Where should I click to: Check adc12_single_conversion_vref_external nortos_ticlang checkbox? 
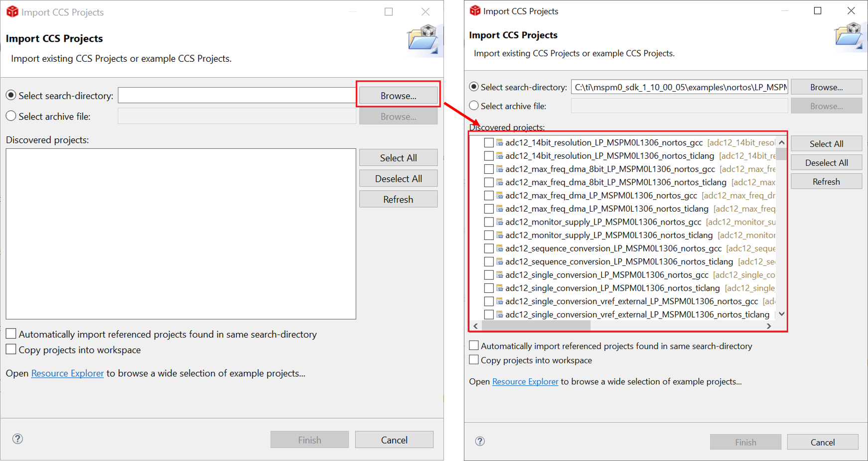[489, 314]
